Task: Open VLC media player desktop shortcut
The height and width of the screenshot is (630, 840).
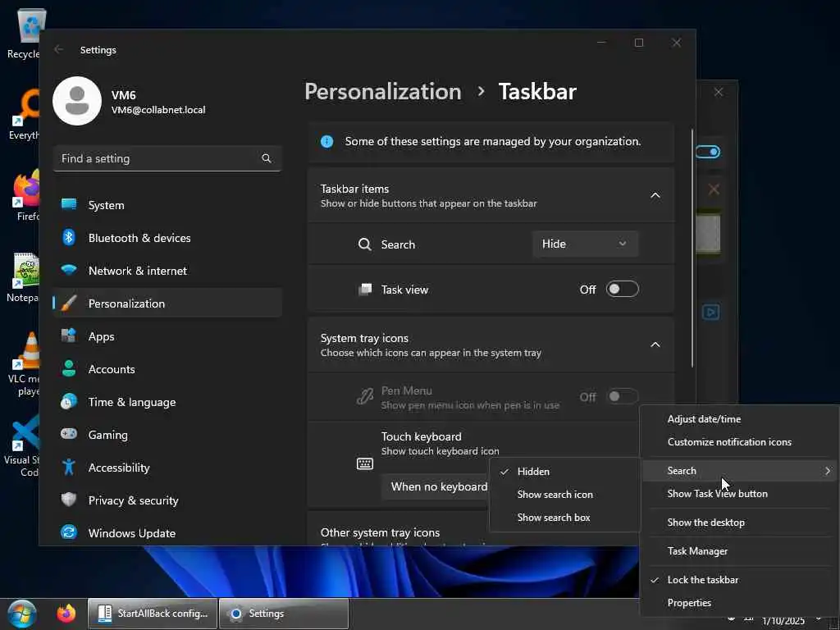Action: [x=24, y=364]
